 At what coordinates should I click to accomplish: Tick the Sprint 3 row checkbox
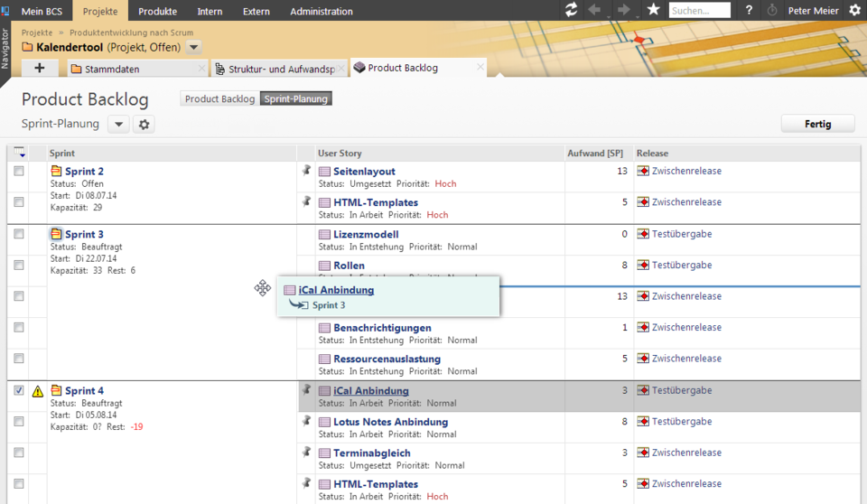19,234
